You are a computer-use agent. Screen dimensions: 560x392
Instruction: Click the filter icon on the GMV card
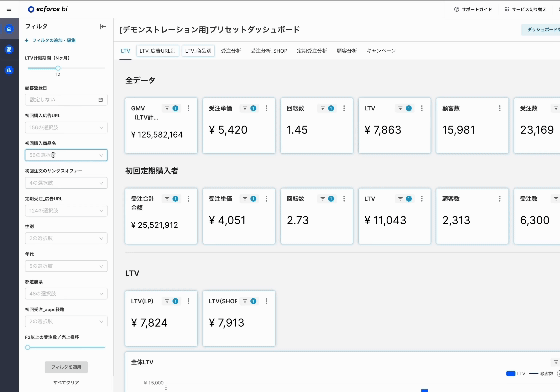(x=167, y=108)
